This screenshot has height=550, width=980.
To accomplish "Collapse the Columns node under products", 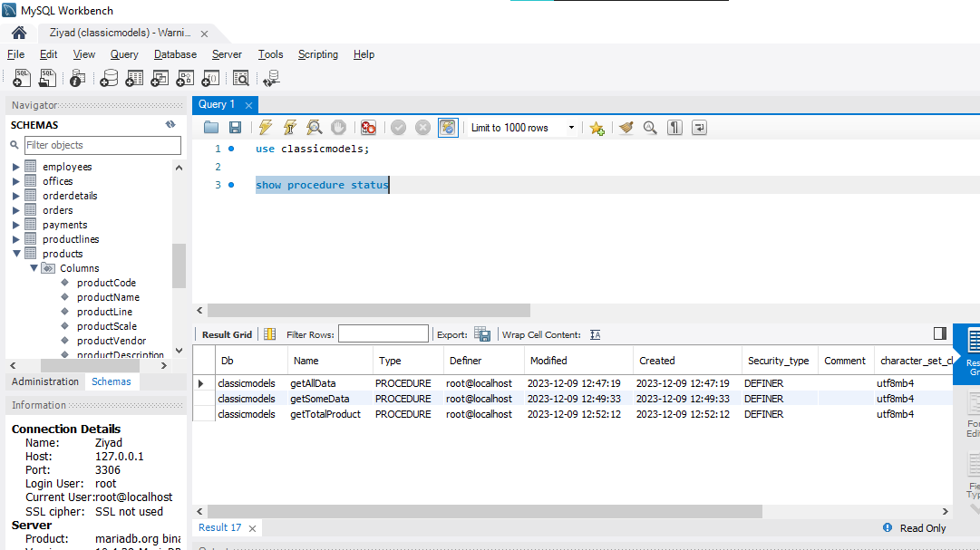I will pyautogui.click(x=34, y=267).
